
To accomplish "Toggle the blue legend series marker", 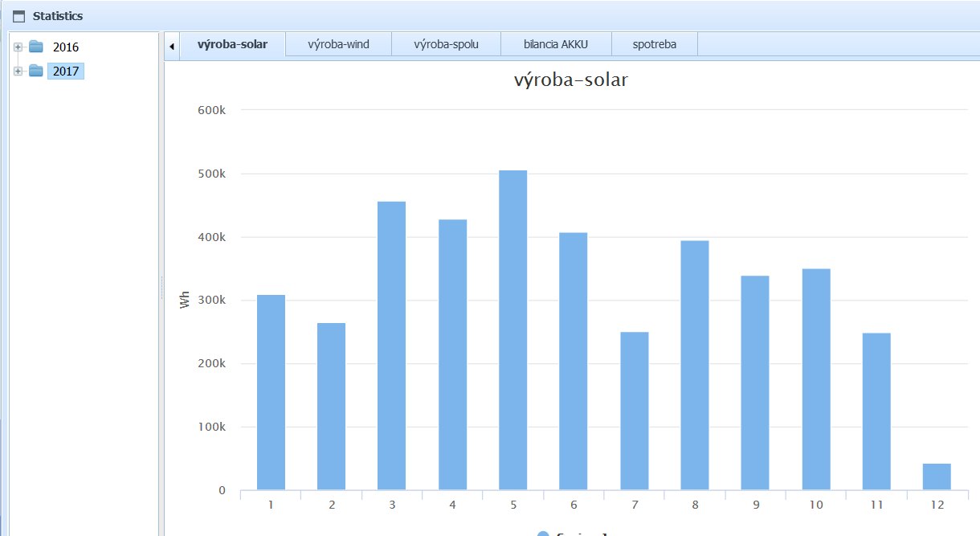I will 543,533.
